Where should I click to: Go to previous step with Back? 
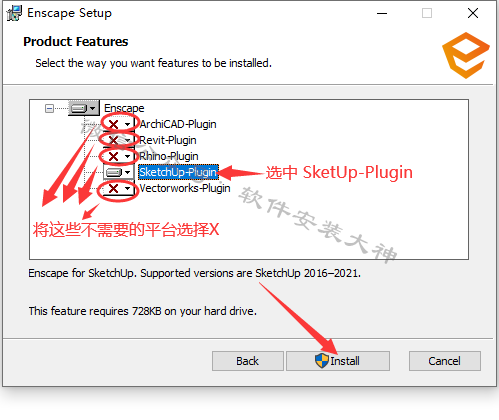(248, 361)
